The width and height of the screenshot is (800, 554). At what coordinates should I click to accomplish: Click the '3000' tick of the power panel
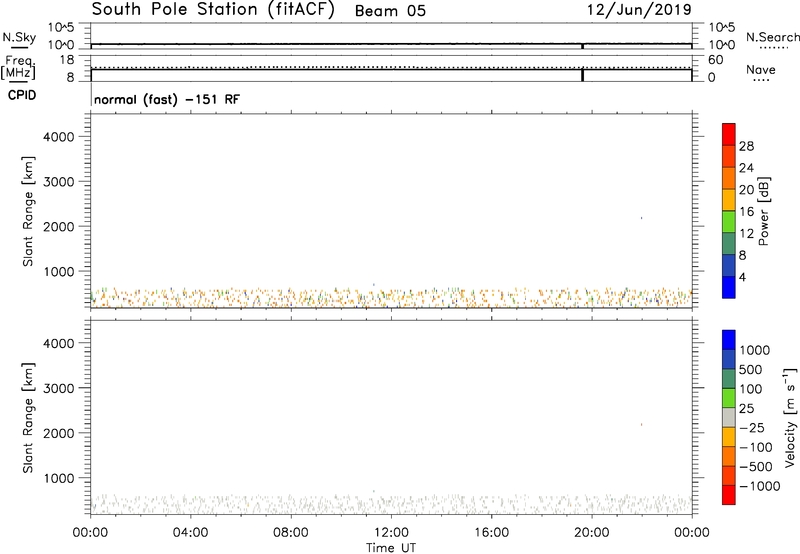pyautogui.click(x=59, y=182)
